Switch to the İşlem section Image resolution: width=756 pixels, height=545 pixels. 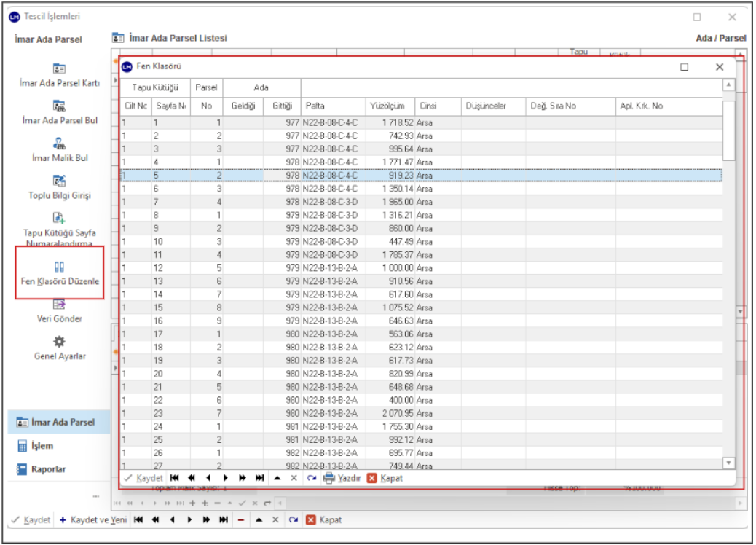point(42,446)
